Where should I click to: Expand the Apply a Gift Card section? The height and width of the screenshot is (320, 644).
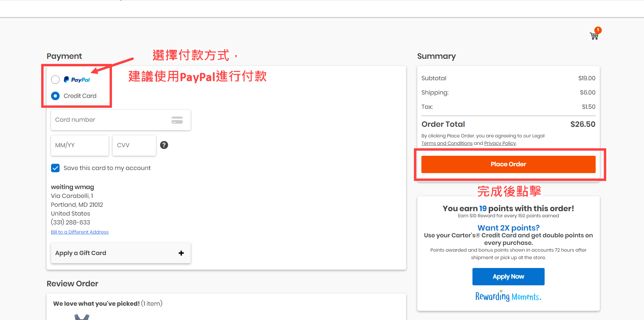coord(120,253)
